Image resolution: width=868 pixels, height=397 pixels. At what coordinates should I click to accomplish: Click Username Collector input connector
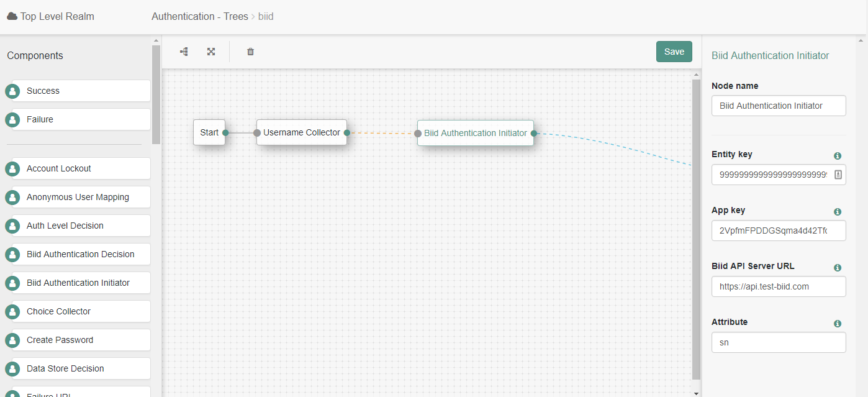click(x=257, y=133)
